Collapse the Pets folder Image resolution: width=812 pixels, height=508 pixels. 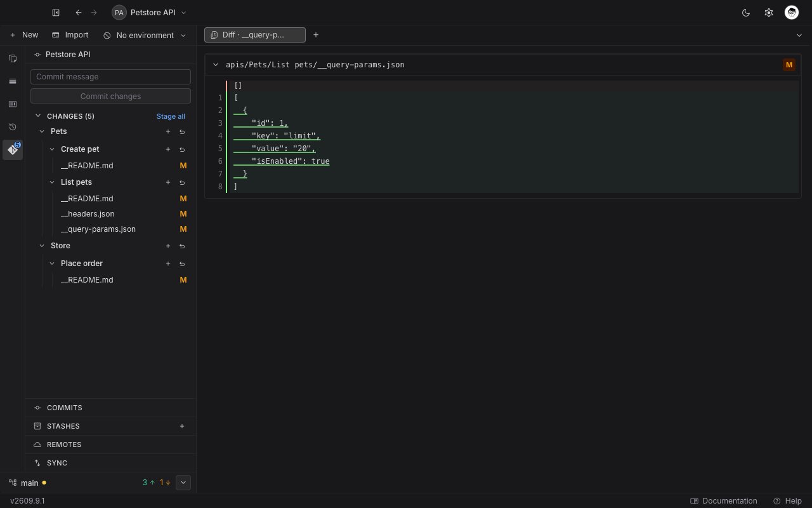click(x=43, y=131)
